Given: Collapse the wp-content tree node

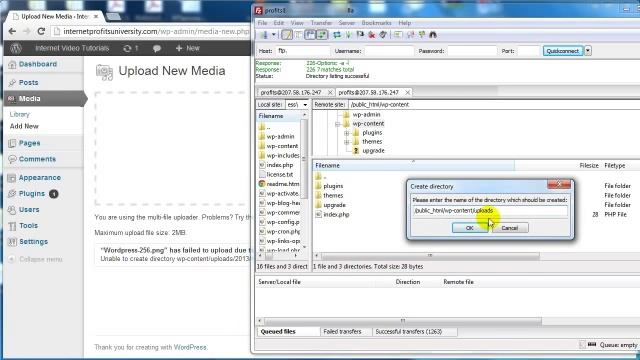Looking at the screenshot, I should pos(338,124).
